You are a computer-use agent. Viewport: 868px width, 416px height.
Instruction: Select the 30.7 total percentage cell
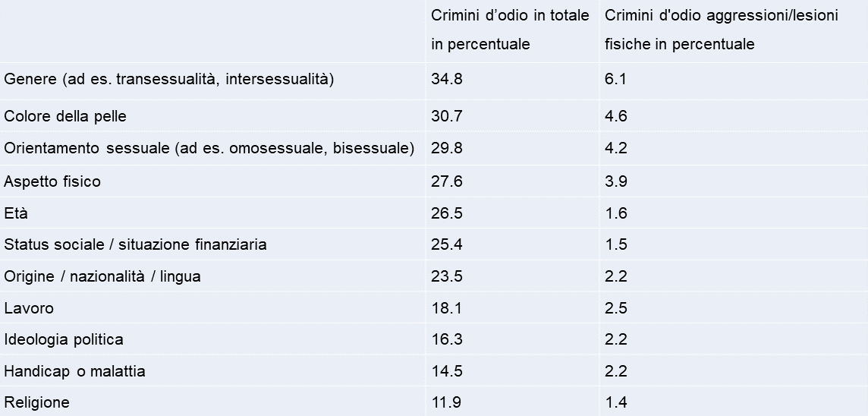tap(446, 117)
